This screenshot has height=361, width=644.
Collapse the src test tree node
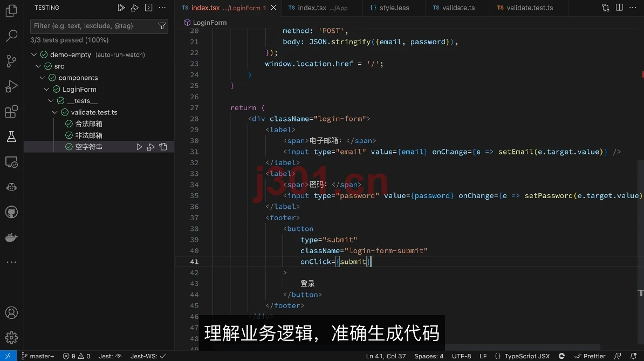(38, 66)
